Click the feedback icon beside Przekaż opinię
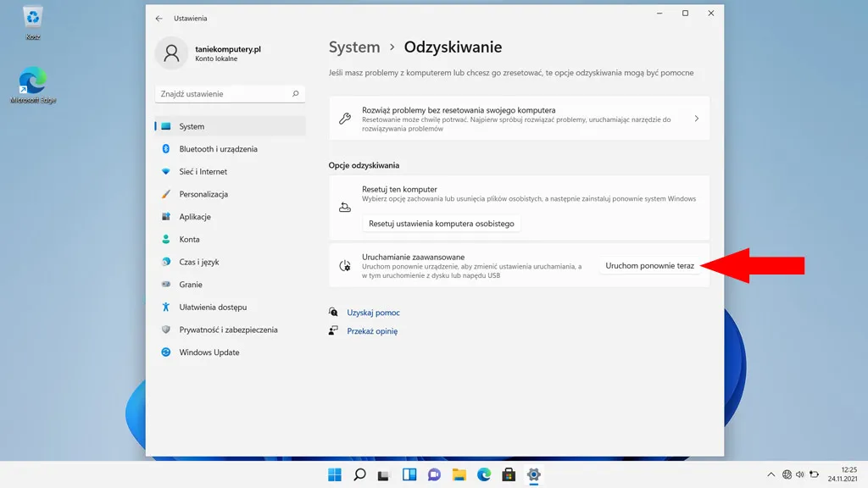The image size is (868, 488). point(333,330)
